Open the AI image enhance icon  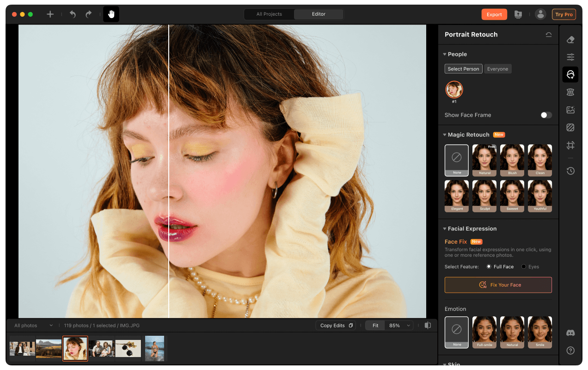[570, 110]
